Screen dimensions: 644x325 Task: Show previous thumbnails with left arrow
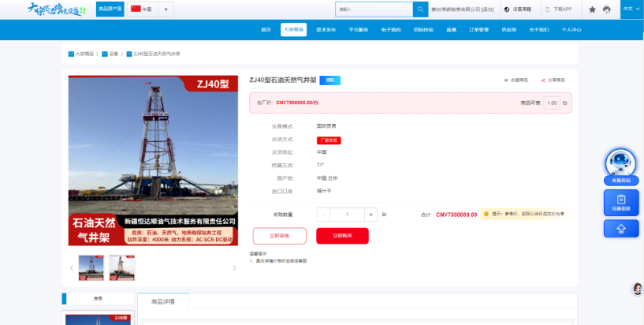pyautogui.click(x=72, y=268)
